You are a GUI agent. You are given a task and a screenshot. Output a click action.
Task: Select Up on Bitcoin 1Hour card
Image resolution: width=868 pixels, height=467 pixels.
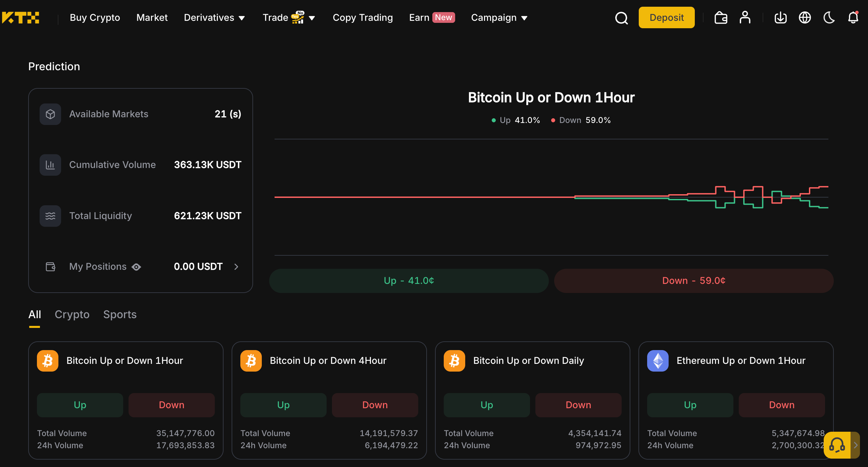coord(80,405)
